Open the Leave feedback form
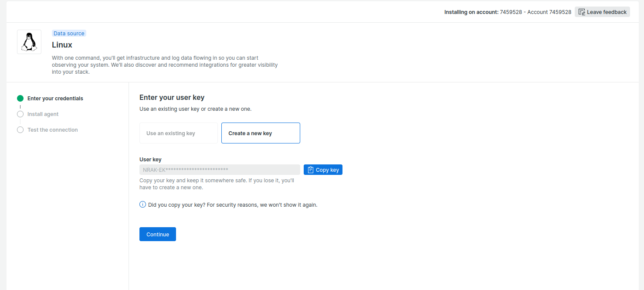 [606, 12]
